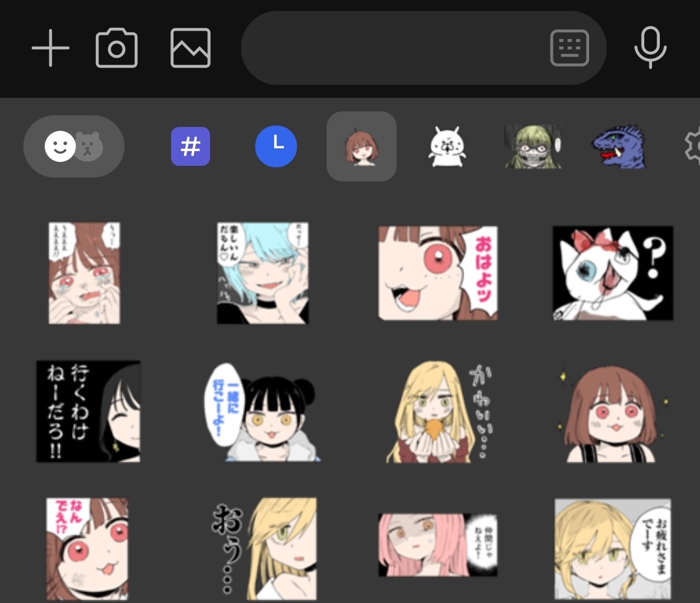Switch to keyboard using the keyboard icon
This screenshot has width=700, height=603.
570,48
